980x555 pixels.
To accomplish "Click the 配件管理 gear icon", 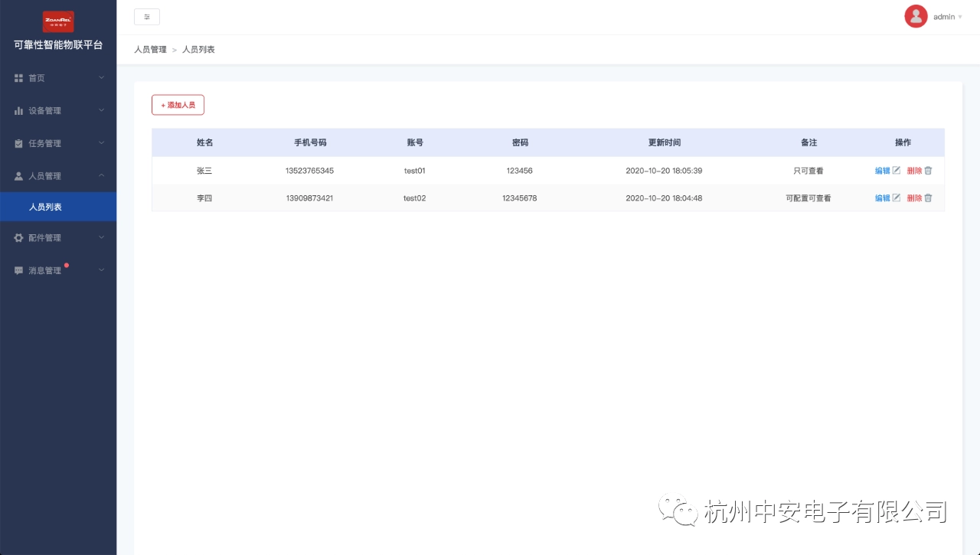I will tap(19, 238).
